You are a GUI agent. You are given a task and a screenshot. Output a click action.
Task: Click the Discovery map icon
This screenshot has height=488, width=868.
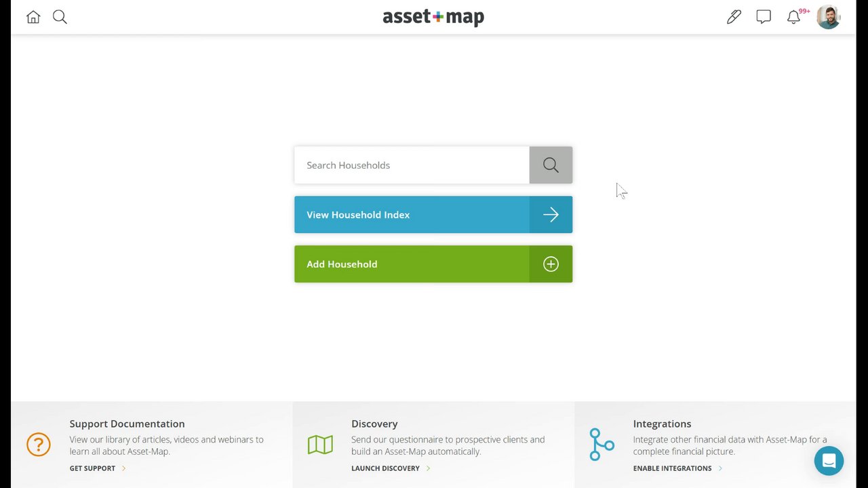click(x=320, y=445)
